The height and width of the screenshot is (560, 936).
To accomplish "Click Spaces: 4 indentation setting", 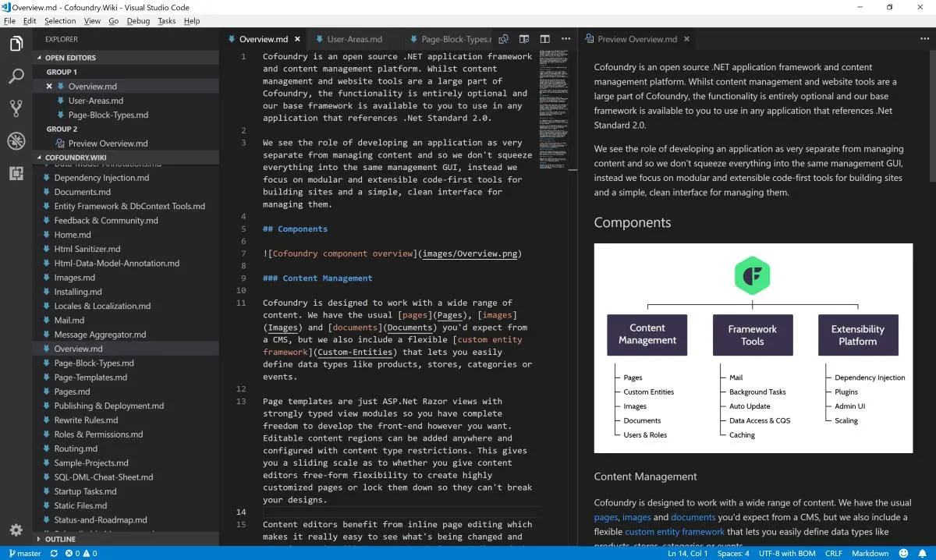I will pos(733,553).
